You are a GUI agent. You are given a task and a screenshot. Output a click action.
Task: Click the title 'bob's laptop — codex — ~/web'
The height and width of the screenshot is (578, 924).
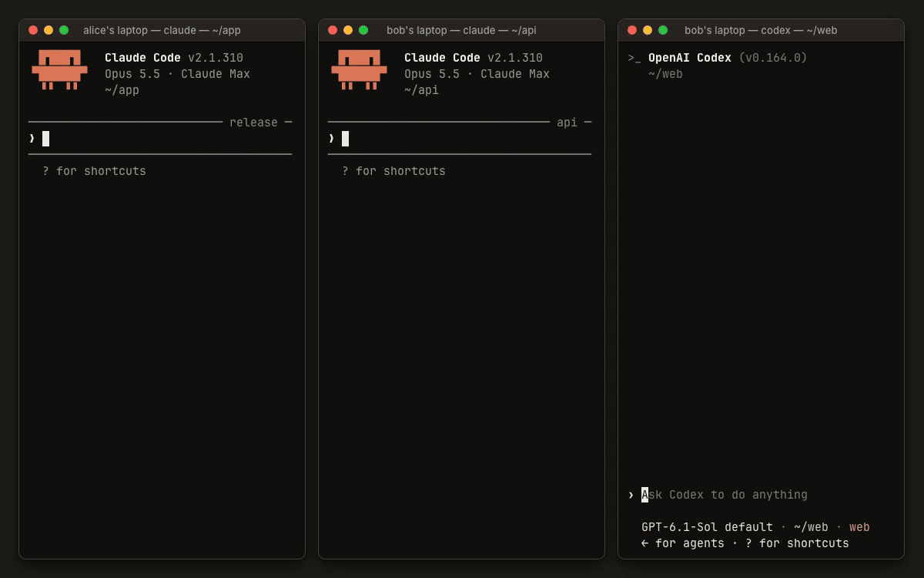pyautogui.click(x=761, y=30)
